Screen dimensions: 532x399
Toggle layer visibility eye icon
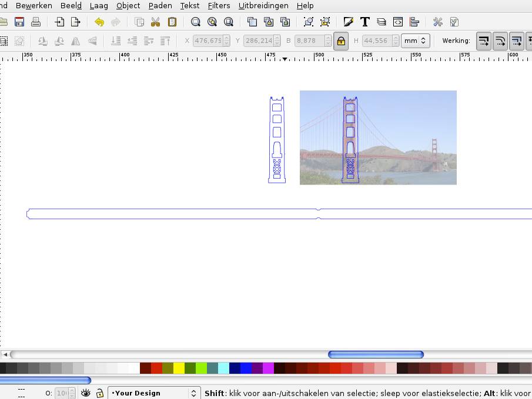(85, 393)
